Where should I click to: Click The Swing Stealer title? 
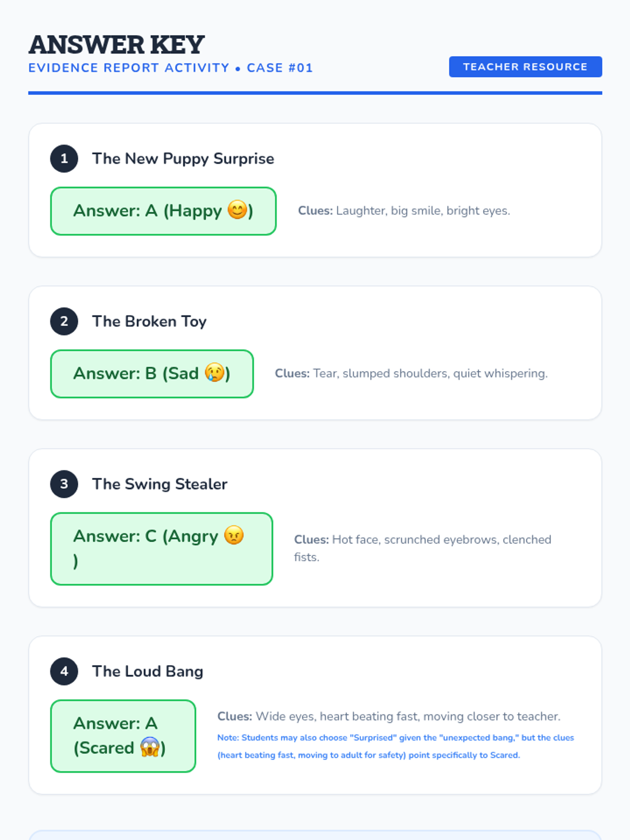tap(160, 484)
